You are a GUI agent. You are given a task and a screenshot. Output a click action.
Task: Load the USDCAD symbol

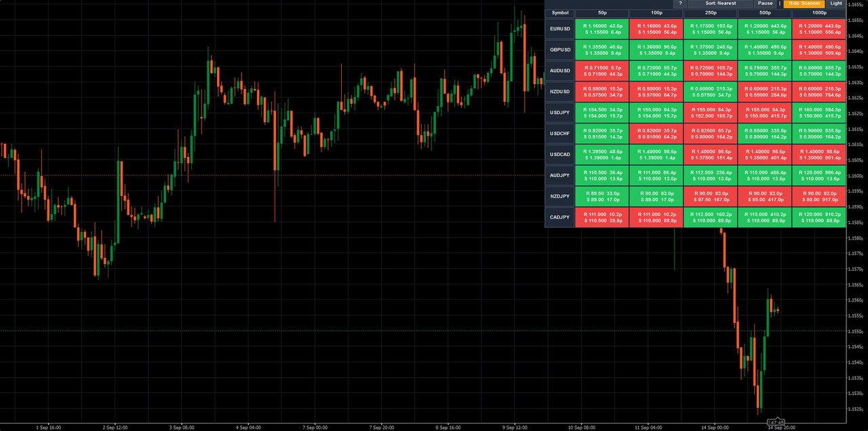point(560,154)
